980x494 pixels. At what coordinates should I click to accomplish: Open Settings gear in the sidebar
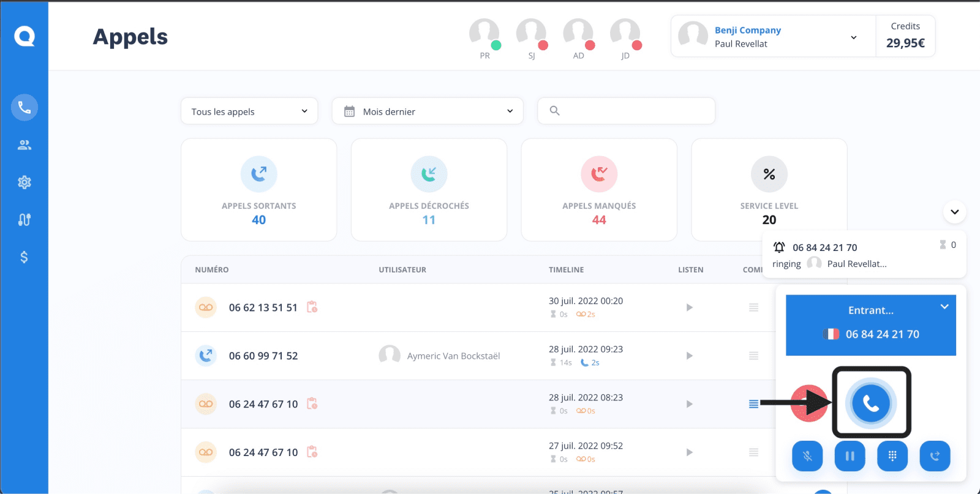point(24,182)
